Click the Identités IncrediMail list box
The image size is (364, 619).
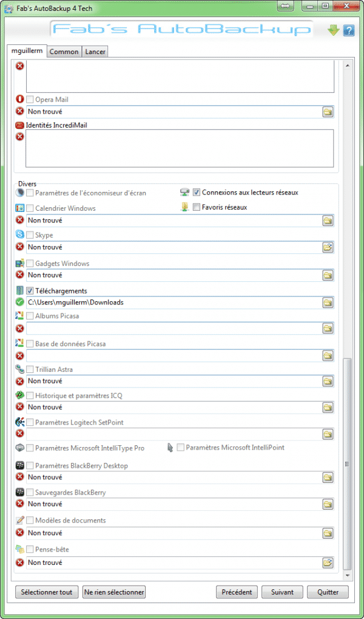pyautogui.click(x=180, y=148)
